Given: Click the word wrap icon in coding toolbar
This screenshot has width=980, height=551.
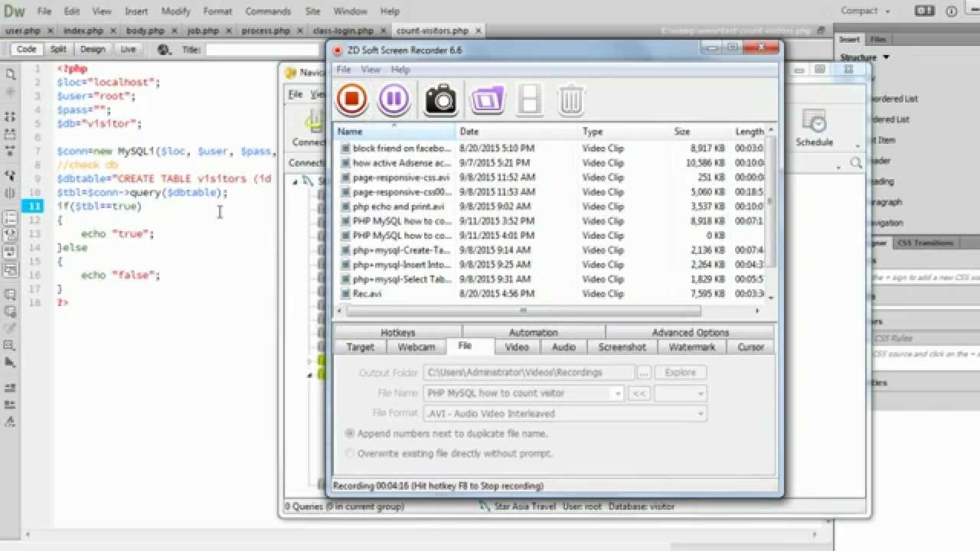Looking at the screenshot, I should pos(11,252).
